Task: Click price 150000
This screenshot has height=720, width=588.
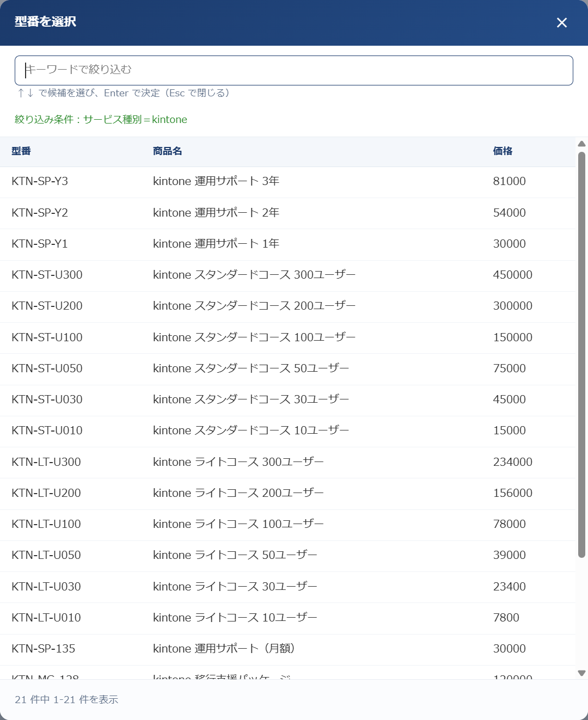Action: click(x=513, y=337)
